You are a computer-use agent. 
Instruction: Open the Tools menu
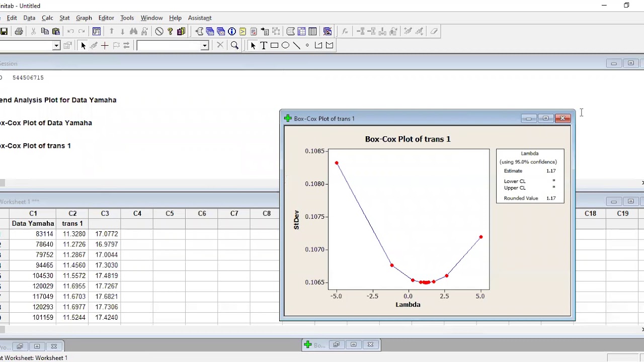click(x=127, y=18)
